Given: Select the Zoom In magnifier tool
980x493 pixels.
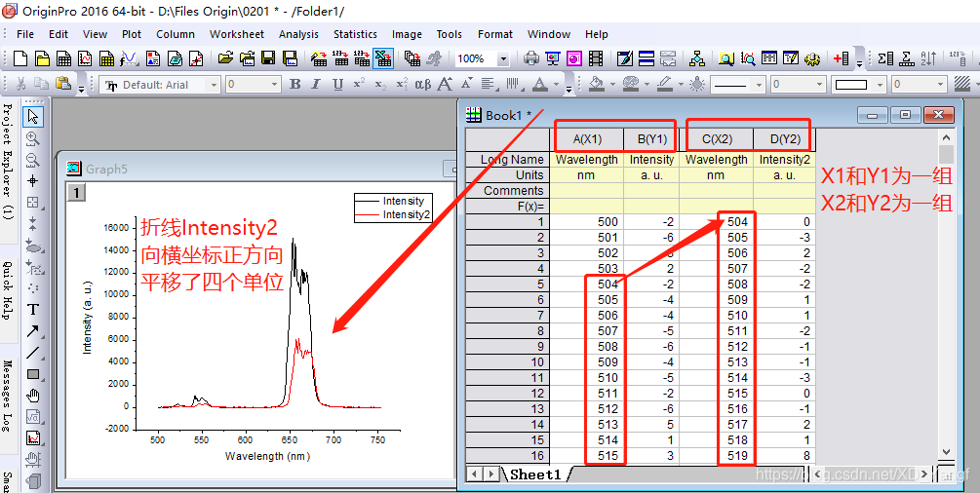Looking at the screenshot, I should (33, 138).
